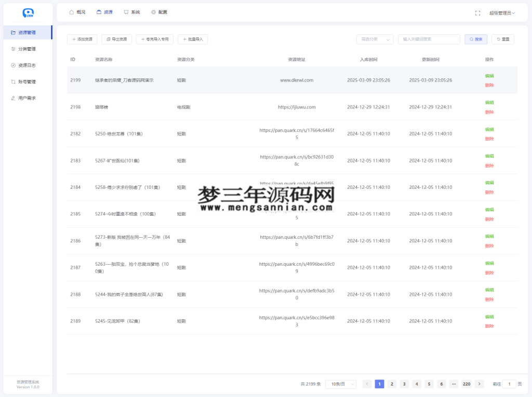This screenshot has height=397, width=532.
Task: Click the 重置 reset icon button
Action: 497,39
